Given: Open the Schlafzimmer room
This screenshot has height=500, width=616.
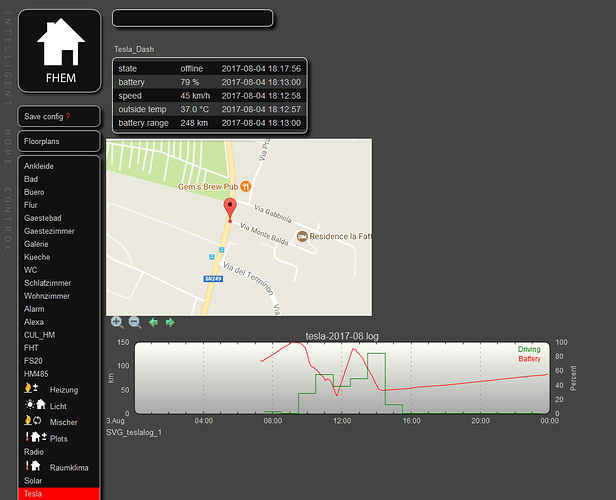Looking at the screenshot, I should point(48,283).
